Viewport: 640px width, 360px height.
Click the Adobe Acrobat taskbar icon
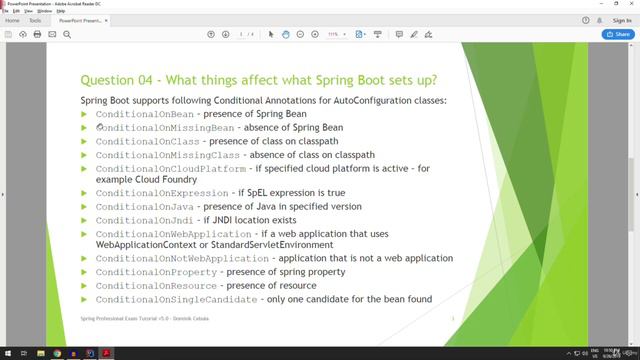coord(106,353)
